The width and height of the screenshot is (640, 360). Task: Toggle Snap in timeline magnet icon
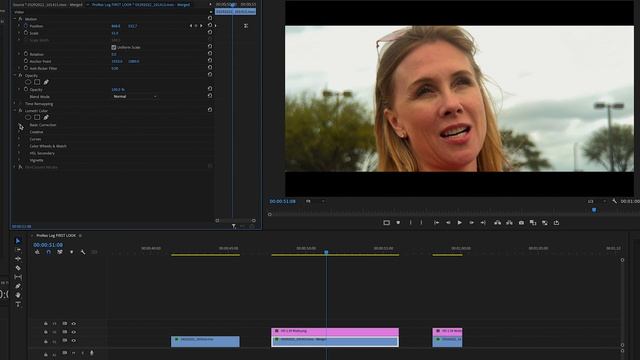pyautogui.click(x=49, y=252)
